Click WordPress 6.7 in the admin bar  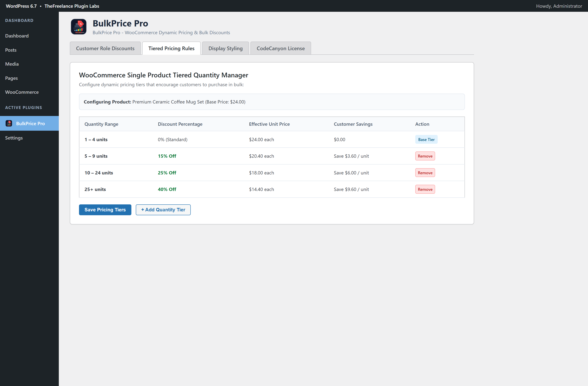[21, 6]
